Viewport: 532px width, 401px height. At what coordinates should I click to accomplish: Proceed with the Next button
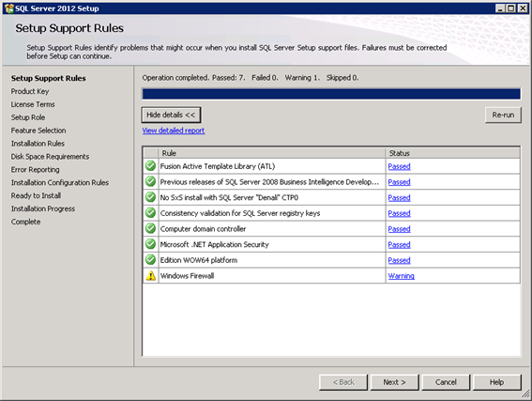[x=395, y=382]
